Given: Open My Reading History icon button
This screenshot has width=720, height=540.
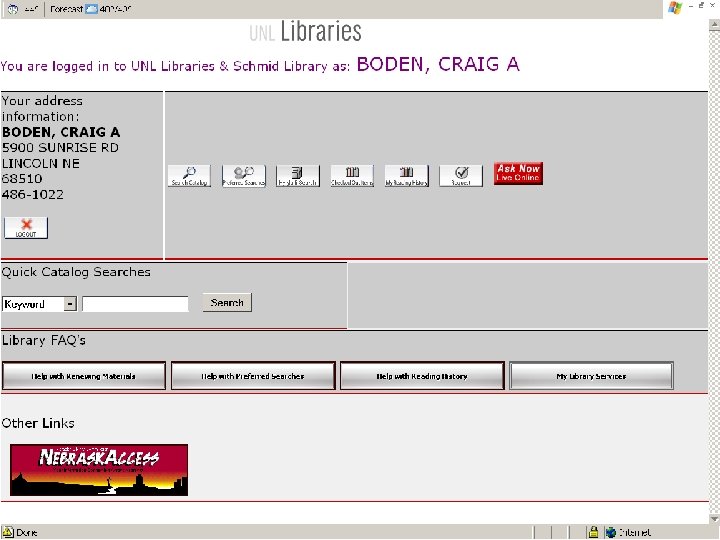Looking at the screenshot, I should coord(407,176).
